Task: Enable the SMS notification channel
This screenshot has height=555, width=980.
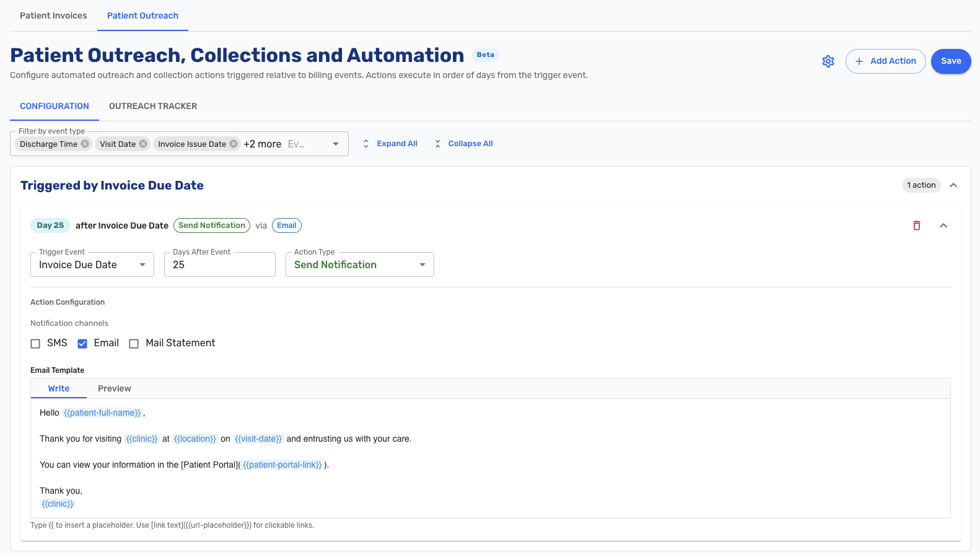Action: [x=35, y=344]
